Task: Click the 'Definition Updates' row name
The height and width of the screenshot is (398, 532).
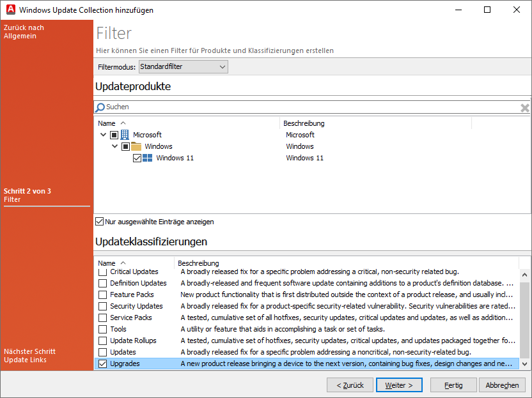Action: (x=138, y=283)
